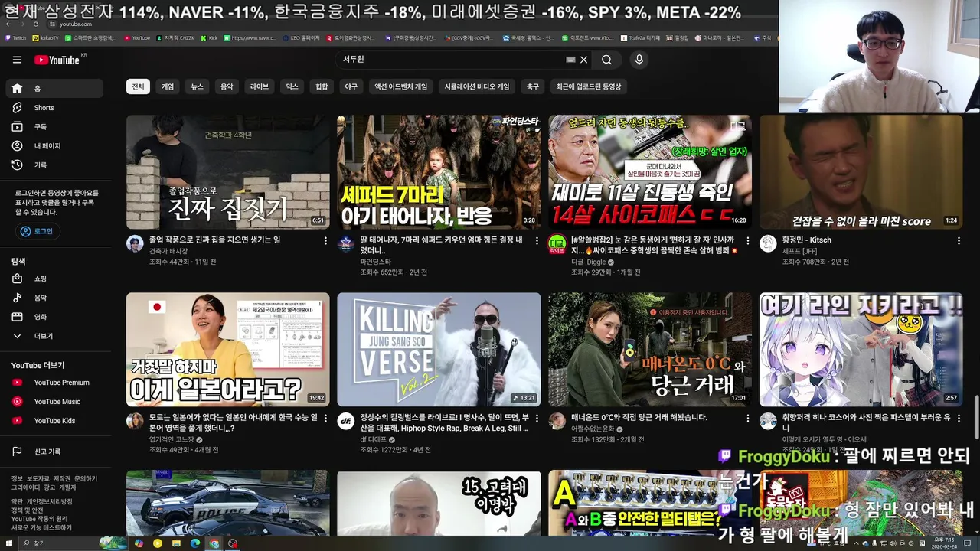Click the 로그인 sign-in button
This screenshot has width=980, height=551.
point(38,231)
